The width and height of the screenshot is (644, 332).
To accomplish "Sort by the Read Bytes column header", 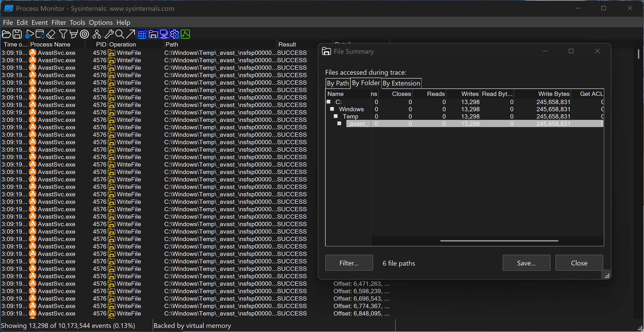I will (x=497, y=94).
